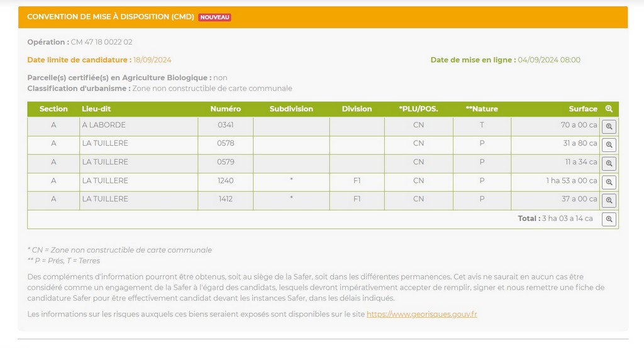Click the 1 ha 53 a 00 ca surface cell
This screenshot has height=348, width=644.
pyautogui.click(x=571, y=181)
